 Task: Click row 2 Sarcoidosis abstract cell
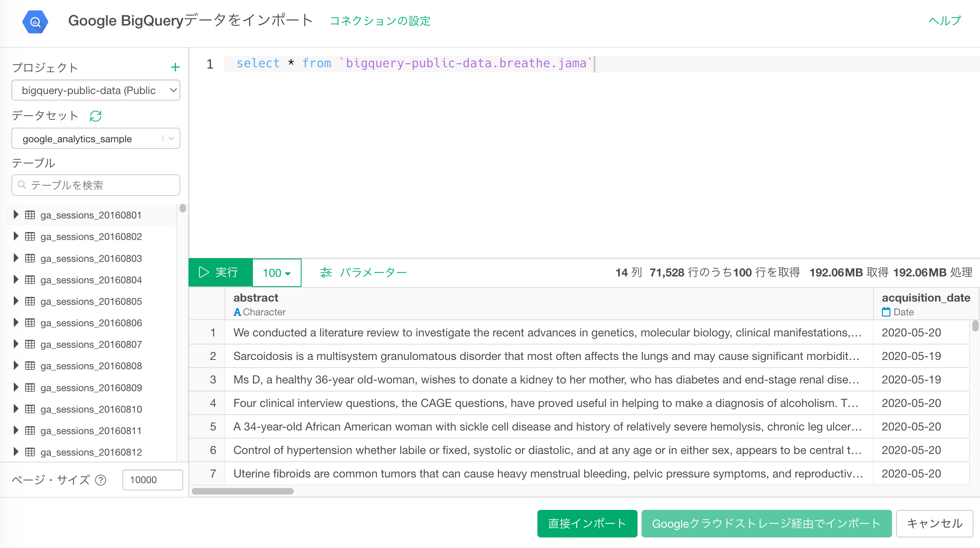pos(549,356)
